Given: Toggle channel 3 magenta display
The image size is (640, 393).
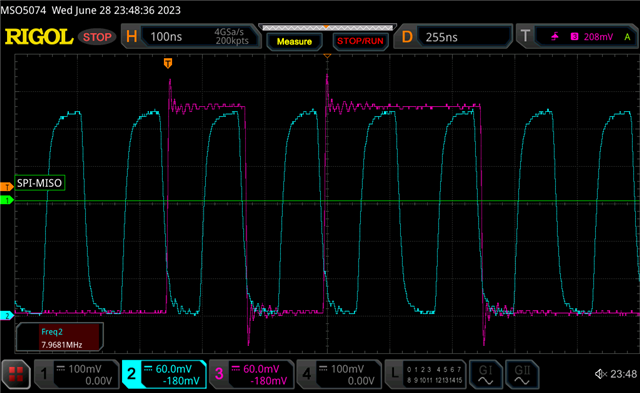Looking at the screenshot, I should 251,375.
